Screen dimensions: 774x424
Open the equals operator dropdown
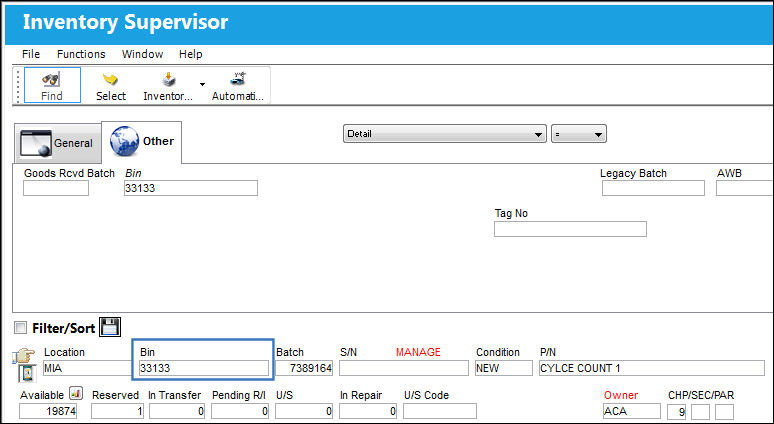pos(579,134)
